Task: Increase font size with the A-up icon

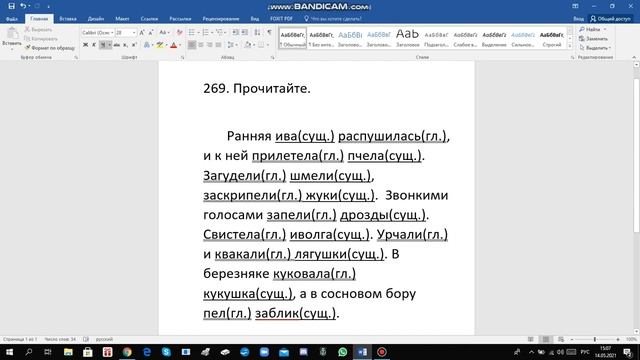Action: [x=142, y=33]
